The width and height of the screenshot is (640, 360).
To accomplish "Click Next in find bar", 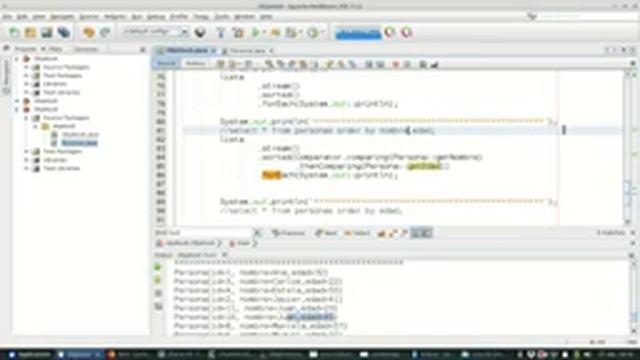I will coord(326,233).
